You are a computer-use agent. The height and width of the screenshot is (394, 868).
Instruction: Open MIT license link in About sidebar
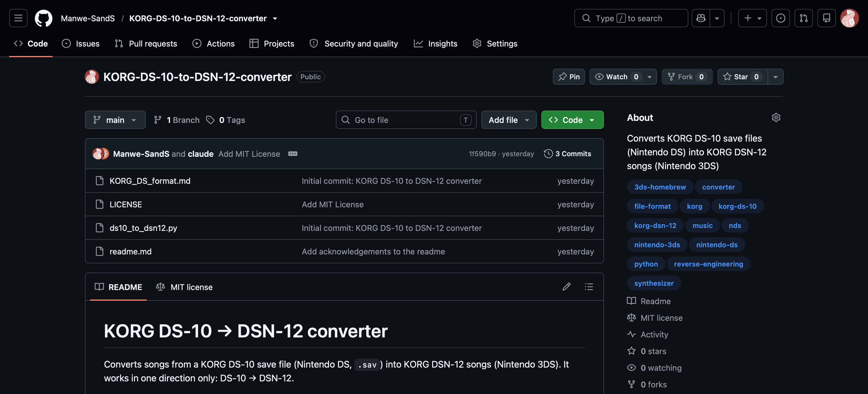click(x=655, y=318)
